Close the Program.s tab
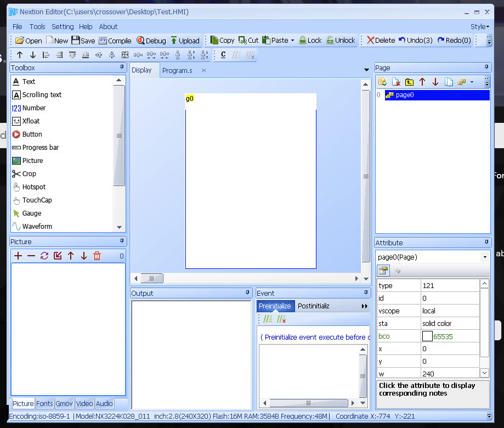 (x=203, y=70)
